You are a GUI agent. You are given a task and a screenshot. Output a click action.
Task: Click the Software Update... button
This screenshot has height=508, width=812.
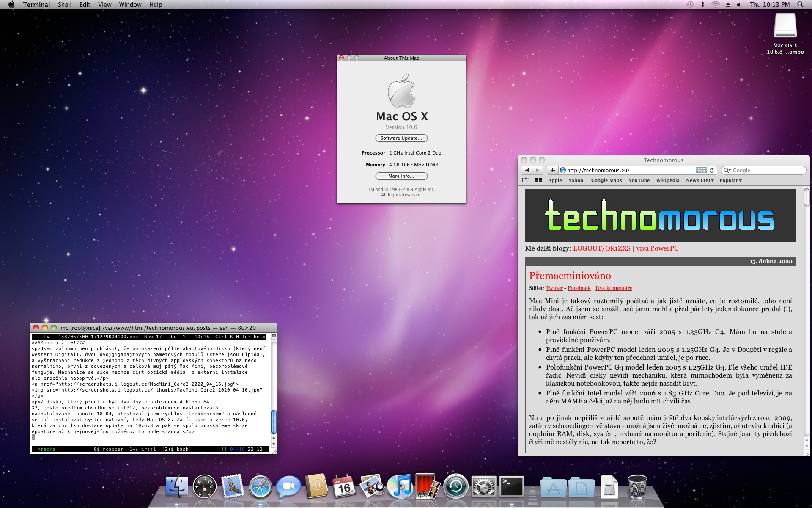pos(401,138)
